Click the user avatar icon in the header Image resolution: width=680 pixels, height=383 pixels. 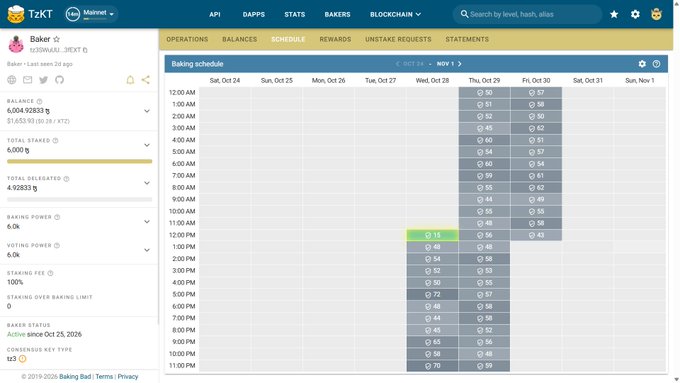pyautogui.click(x=656, y=14)
